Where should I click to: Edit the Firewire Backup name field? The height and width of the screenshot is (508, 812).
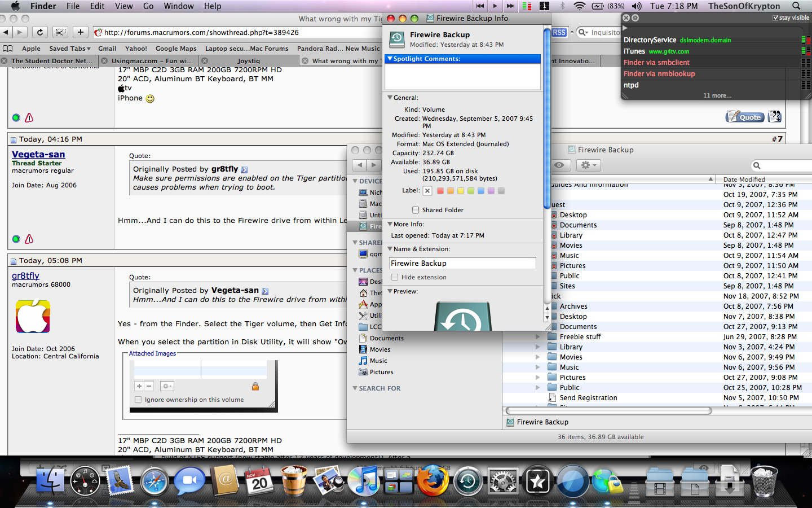462,263
